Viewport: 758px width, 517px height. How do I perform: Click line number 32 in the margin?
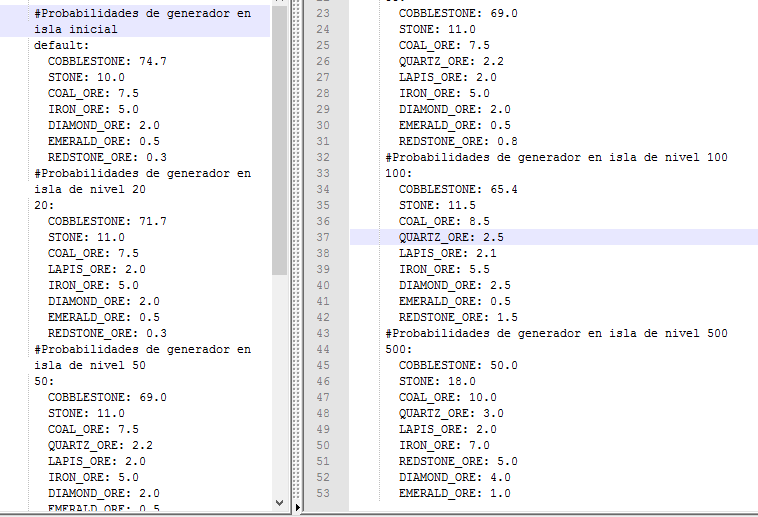tap(323, 157)
